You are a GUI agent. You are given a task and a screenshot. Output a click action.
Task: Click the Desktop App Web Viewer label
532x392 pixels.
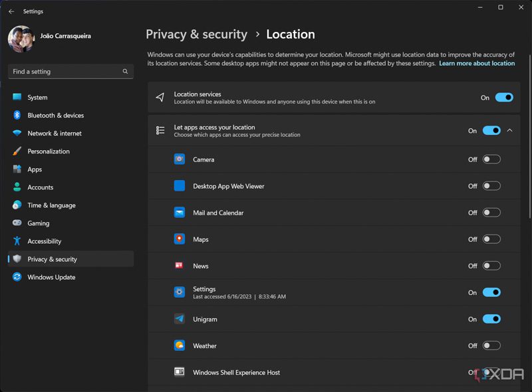click(x=229, y=186)
